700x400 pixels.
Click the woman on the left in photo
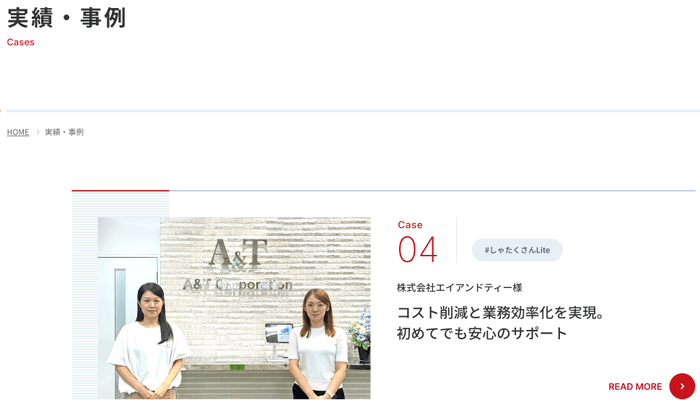(x=147, y=340)
